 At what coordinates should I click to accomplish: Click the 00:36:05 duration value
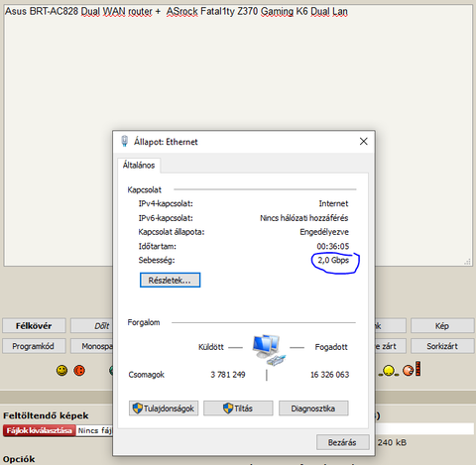tap(333, 246)
